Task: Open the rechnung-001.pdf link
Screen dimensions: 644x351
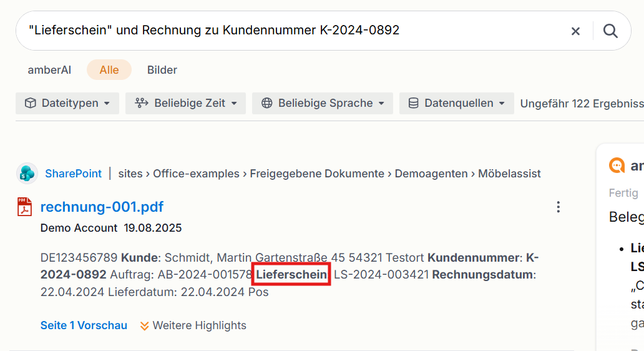Action: pos(102,207)
